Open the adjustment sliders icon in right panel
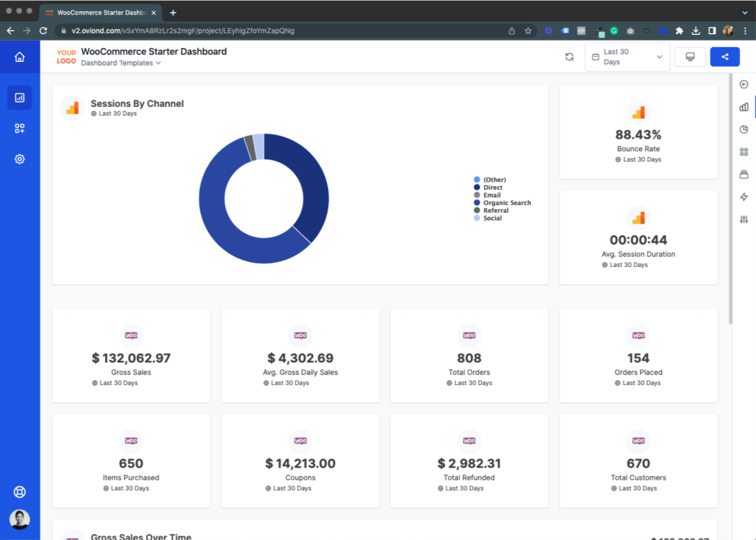The width and height of the screenshot is (756, 540). (744, 219)
